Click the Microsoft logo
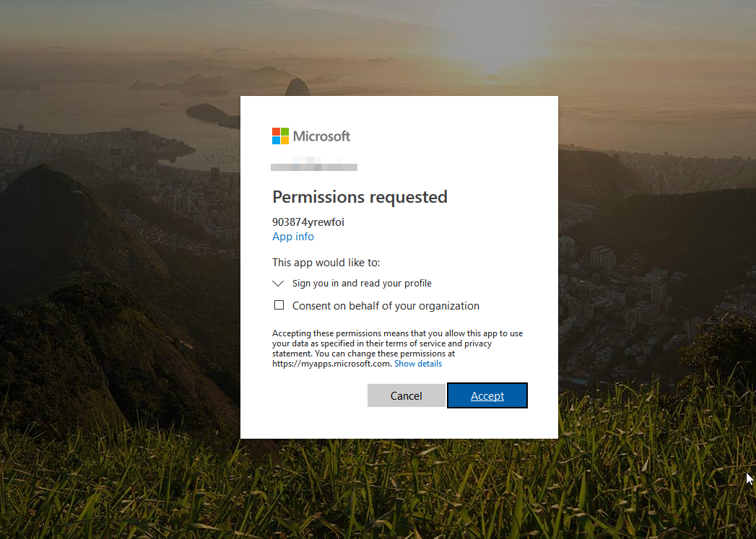 310,136
